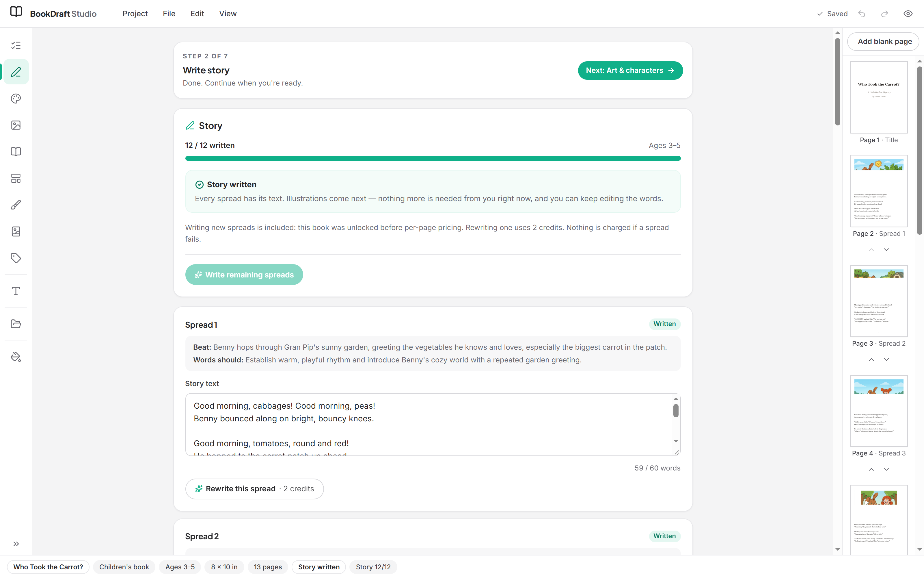Open the Edit menu
This screenshot has width=924, height=578.
point(197,14)
